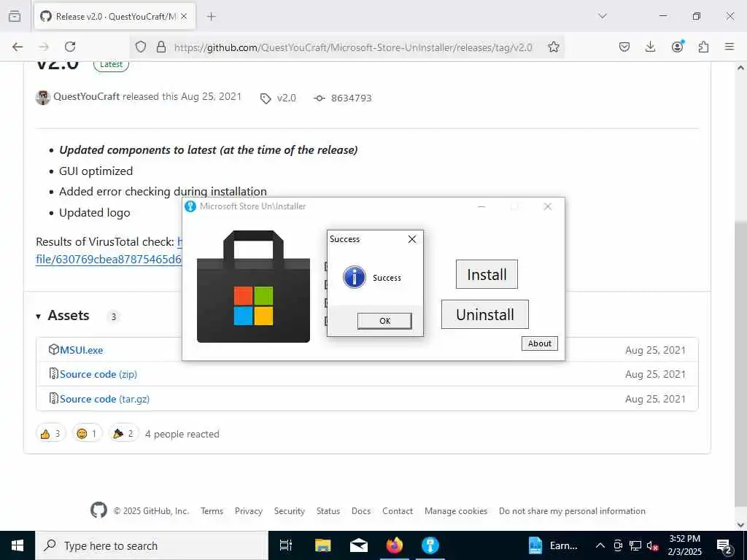Click the muted volume tray icon
The height and width of the screenshot is (560, 747).
coord(652,545)
